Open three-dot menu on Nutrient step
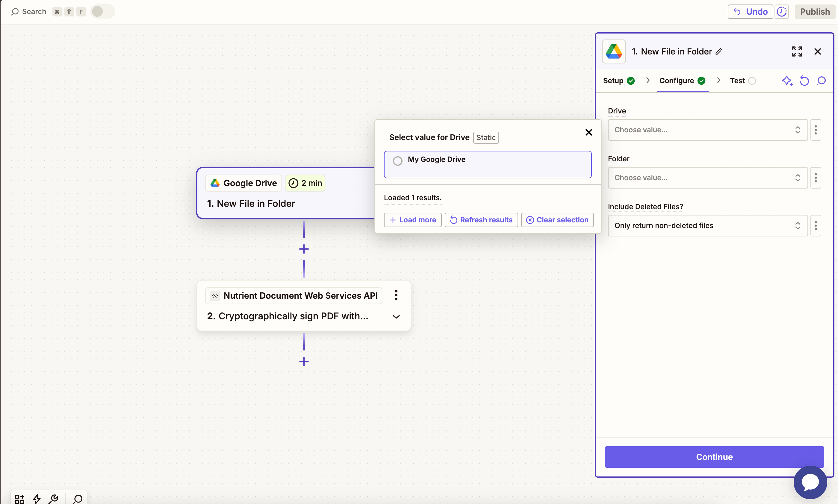The height and width of the screenshot is (504, 838). coord(396,295)
